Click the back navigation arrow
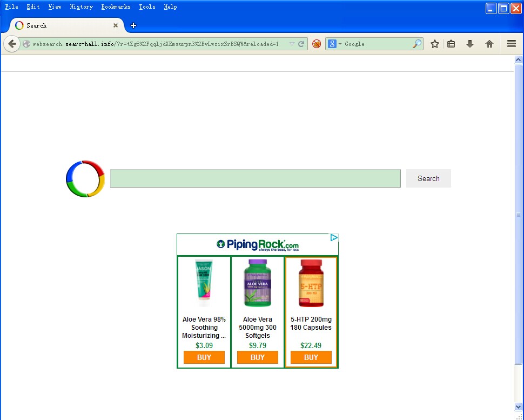Screen dimensions: 524x420 [12, 44]
